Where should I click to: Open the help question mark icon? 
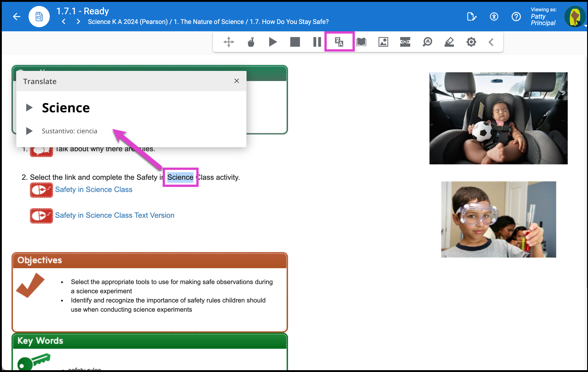point(516,17)
